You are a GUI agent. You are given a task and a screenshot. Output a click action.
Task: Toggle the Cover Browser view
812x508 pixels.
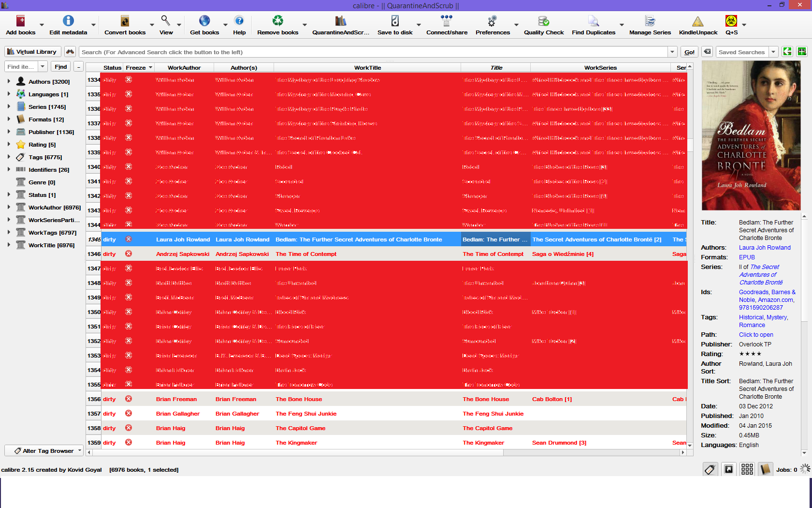pos(728,469)
